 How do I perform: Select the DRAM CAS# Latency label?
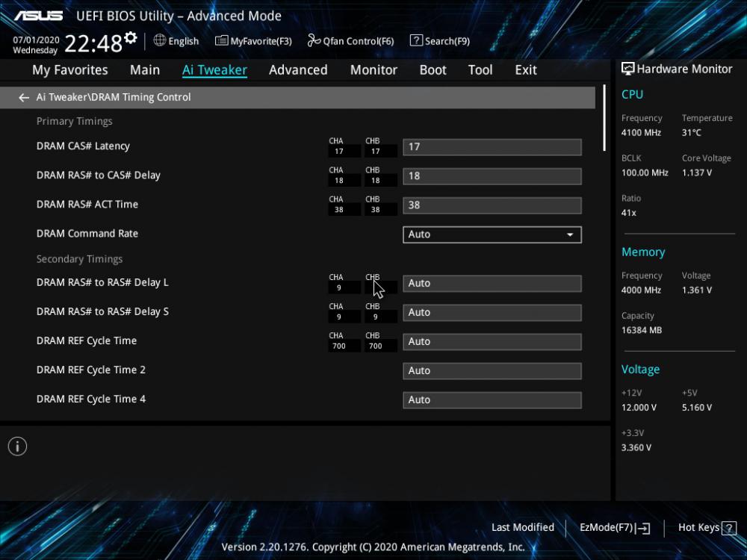click(x=83, y=146)
